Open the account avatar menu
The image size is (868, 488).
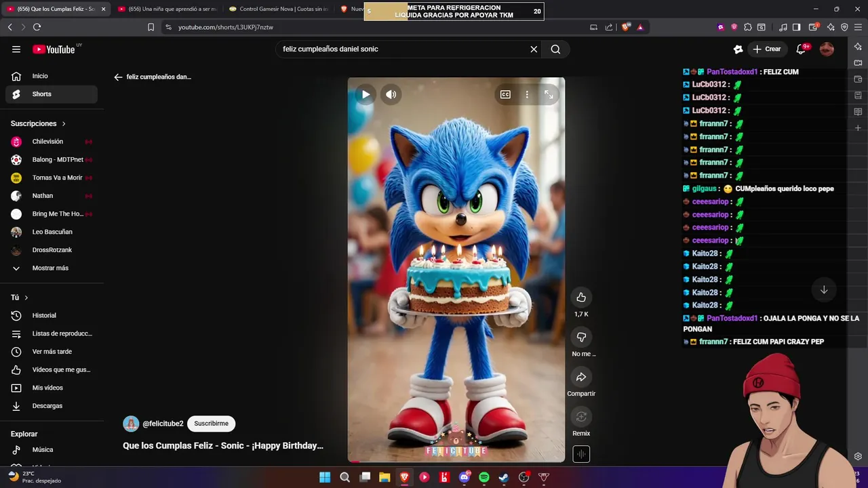(x=827, y=49)
